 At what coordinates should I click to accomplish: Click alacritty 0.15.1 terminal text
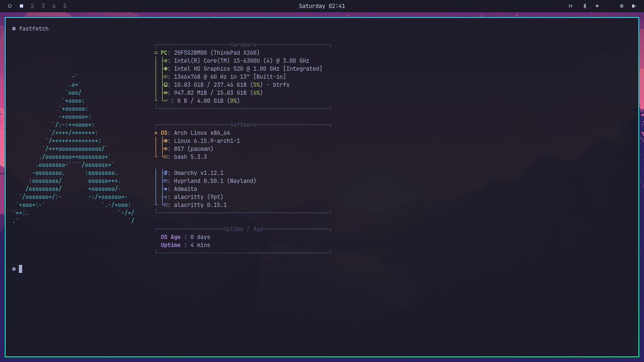[x=200, y=205]
